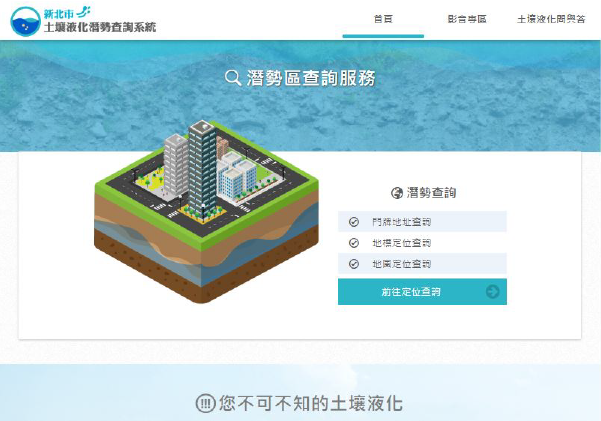Screen dimensions: 601x421
Task: Click the globe icon next to 潛勢查詢
Action: tap(397, 193)
